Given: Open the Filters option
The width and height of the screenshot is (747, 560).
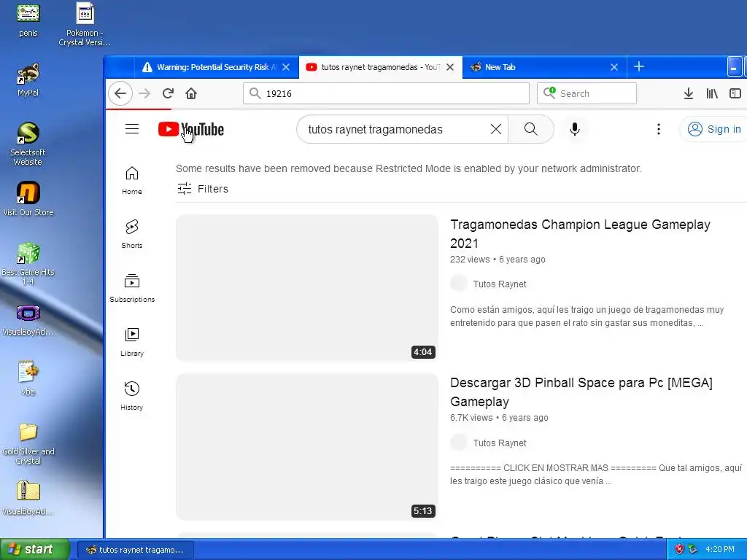Looking at the screenshot, I should [203, 189].
